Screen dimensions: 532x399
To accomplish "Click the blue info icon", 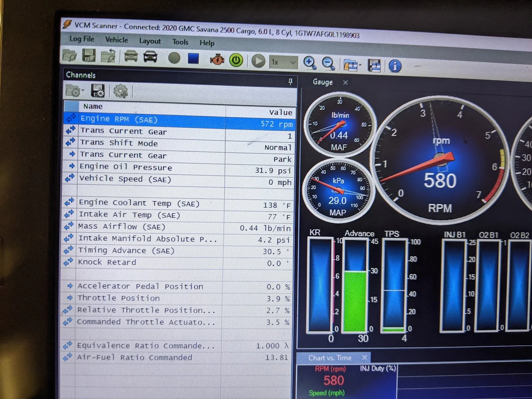I will tap(395, 66).
